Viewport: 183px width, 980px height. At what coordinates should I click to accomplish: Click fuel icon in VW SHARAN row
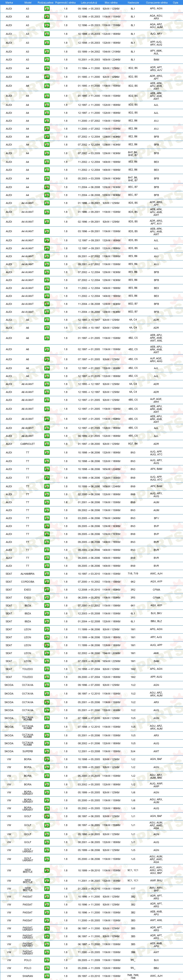(x=47, y=976)
